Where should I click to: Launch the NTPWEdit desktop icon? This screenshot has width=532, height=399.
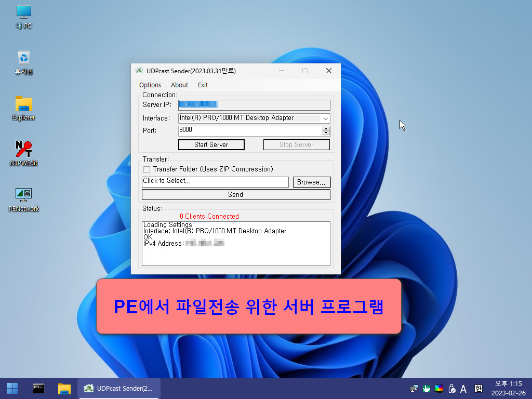pyautogui.click(x=24, y=154)
